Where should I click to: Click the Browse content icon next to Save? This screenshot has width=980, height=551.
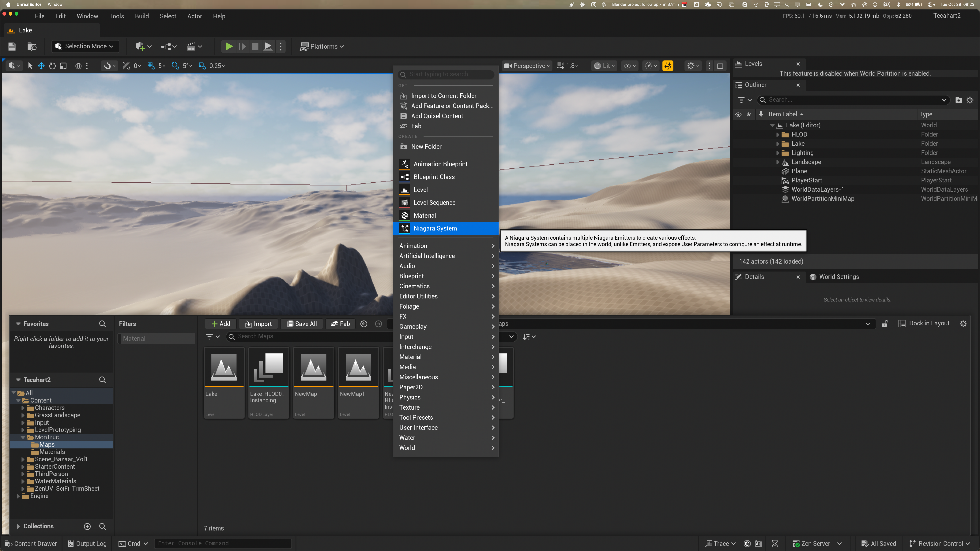point(32,46)
